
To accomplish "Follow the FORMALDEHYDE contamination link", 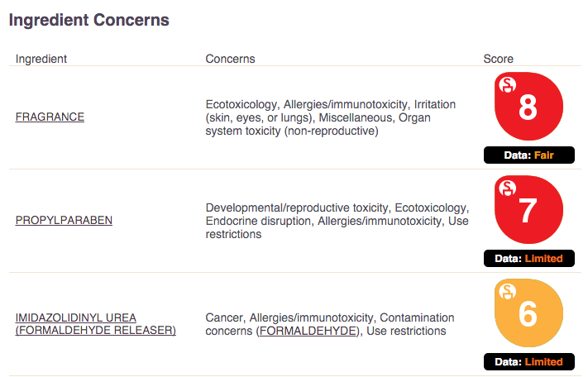I will coord(309,331).
